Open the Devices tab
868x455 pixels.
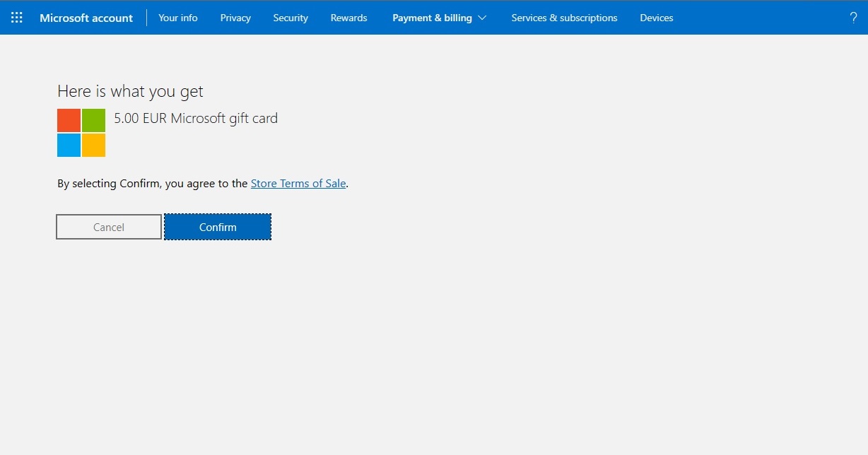657,18
